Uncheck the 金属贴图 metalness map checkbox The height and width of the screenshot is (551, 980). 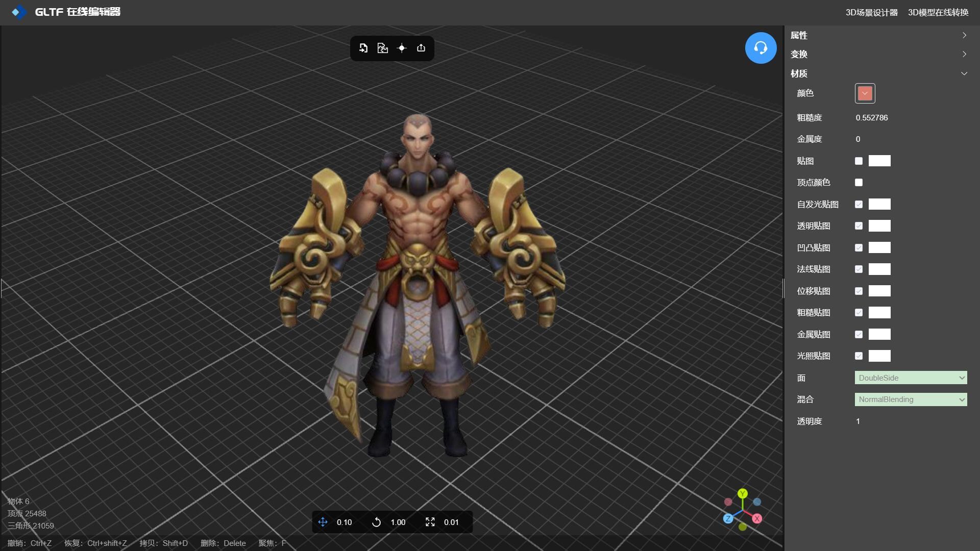[859, 334]
